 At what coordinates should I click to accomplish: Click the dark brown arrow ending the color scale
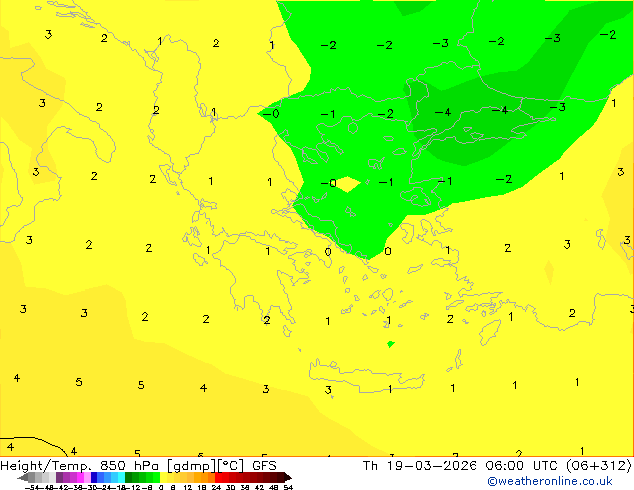(x=287, y=477)
